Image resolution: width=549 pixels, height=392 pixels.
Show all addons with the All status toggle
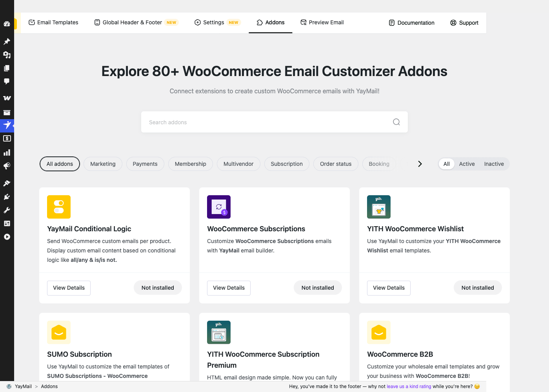447,164
